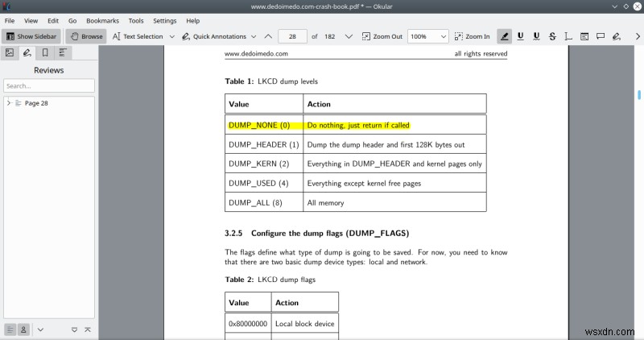Toggle group reviews by page
Viewport: 644px width, 340px height.
pos(10,330)
